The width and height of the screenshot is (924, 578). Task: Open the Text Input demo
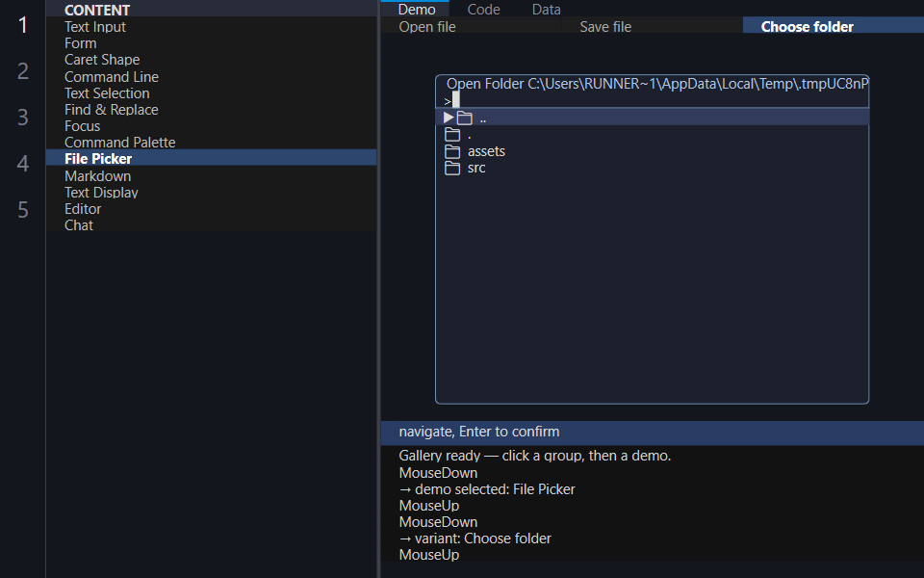pyautogui.click(x=211, y=27)
